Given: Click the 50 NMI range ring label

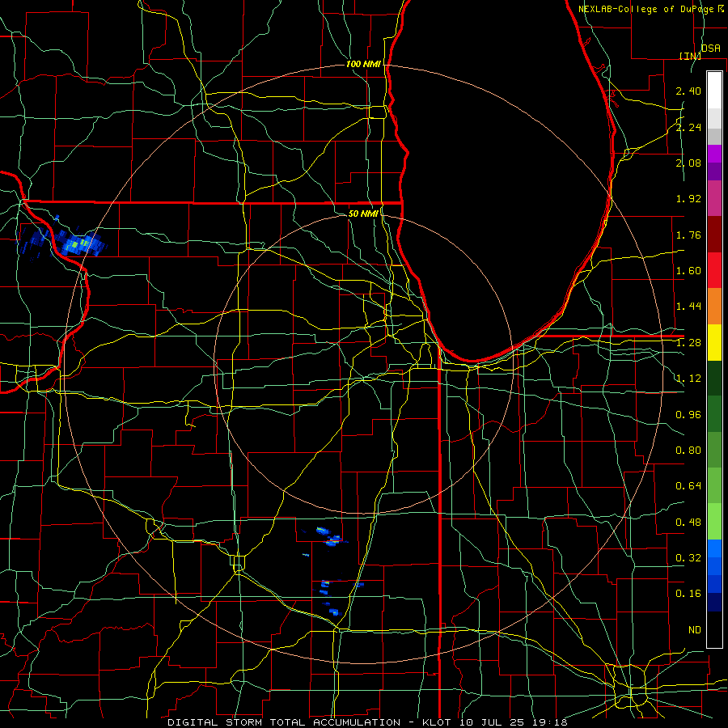Looking at the screenshot, I should [x=363, y=214].
